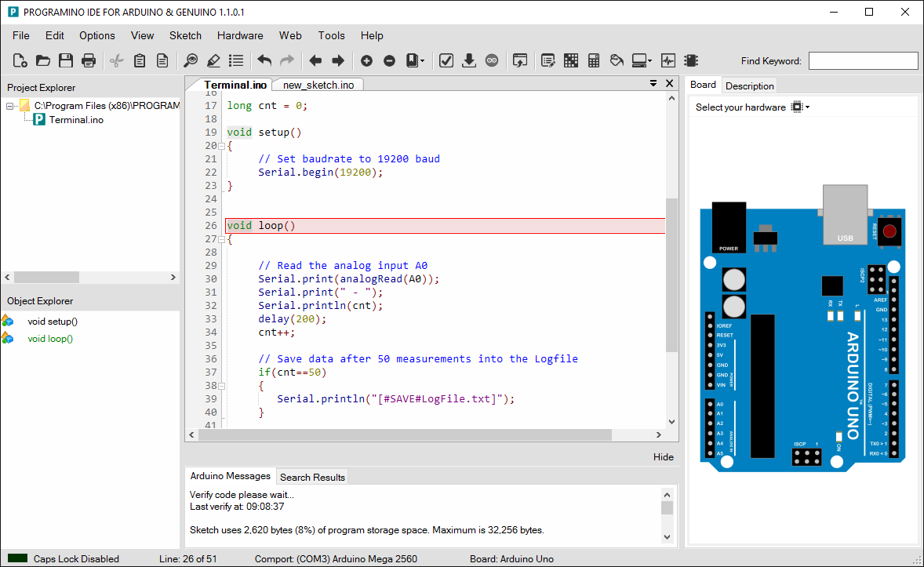Screen dimensions: 924x567
Task: Click the hardware viewer grid icon
Action: [x=570, y=60]
